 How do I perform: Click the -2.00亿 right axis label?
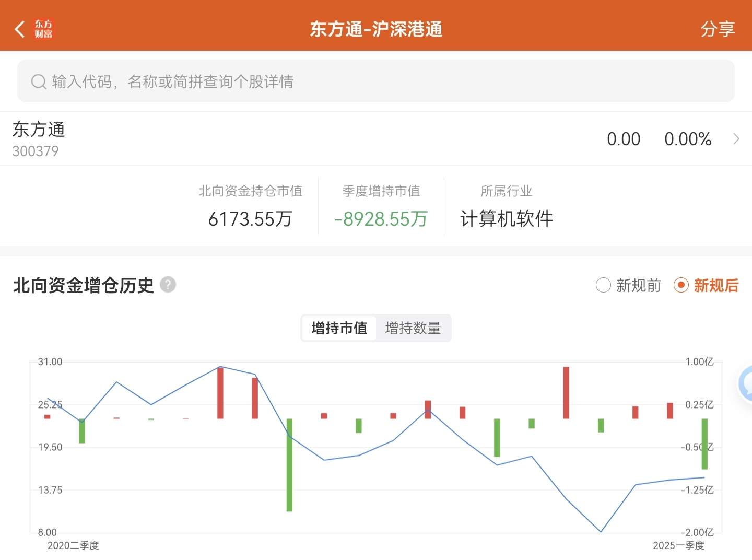697,532
